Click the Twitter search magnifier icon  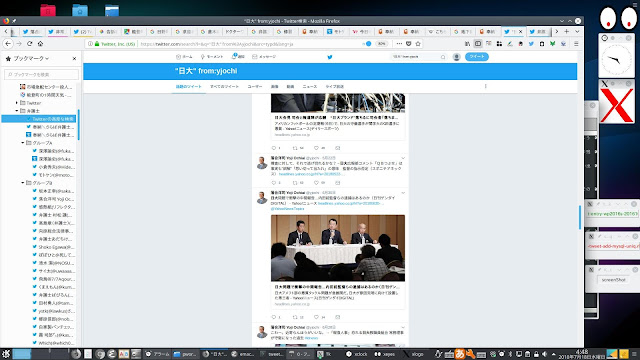point(443,57)
